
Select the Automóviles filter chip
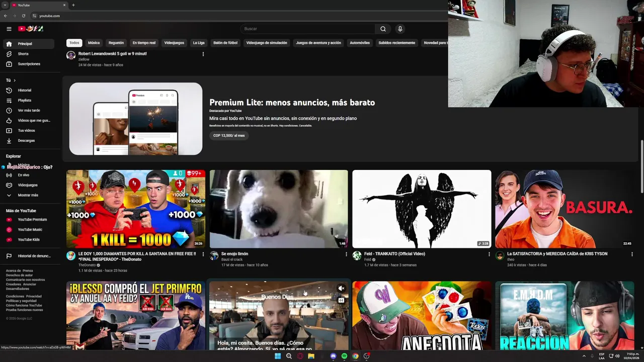tap(360, 43)
